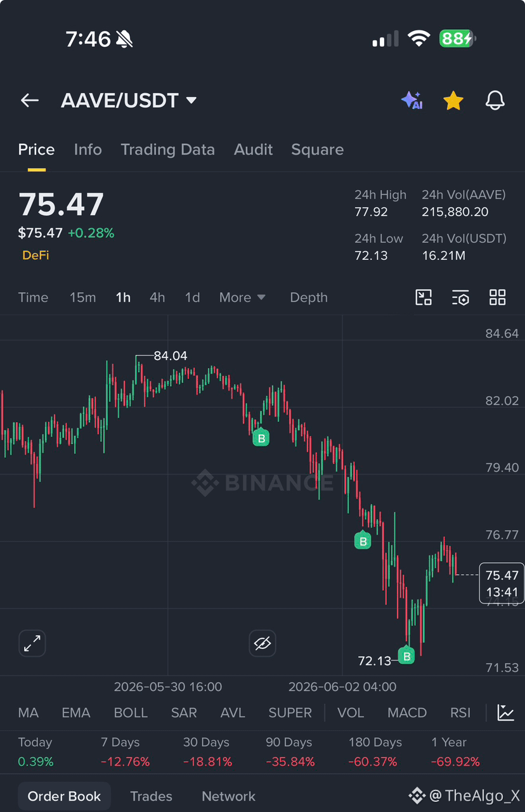Select the Trades tab

coord(151,796)
